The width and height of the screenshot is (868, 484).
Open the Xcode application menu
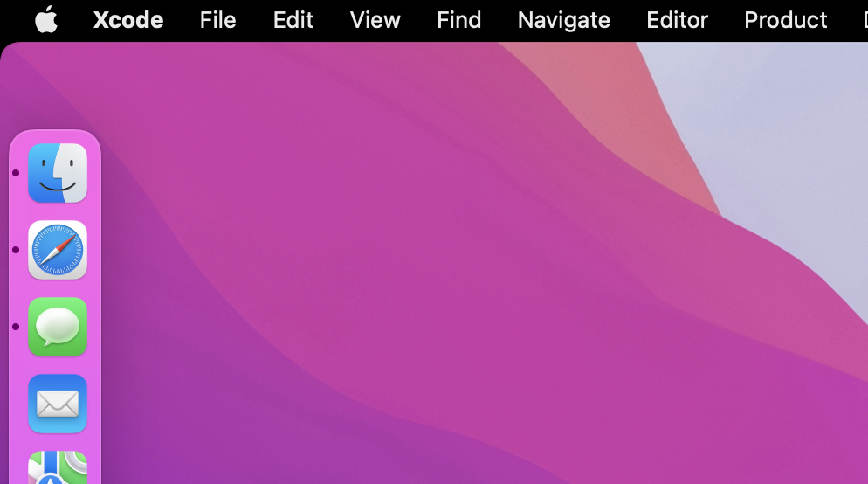(x=128, y=20)
